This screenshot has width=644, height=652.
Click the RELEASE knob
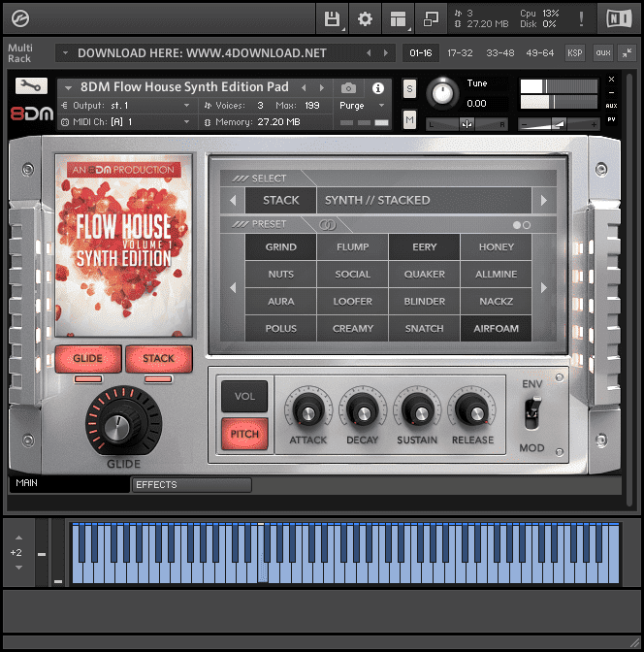coord(472,409)
